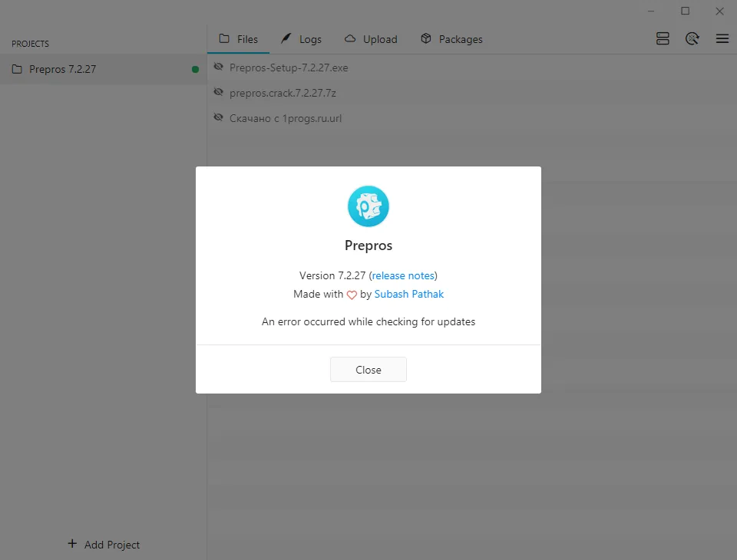Toggle visibility of Скачано с 1progs.ru.url
This screenshot has height=560, width=737.
tap(218, 117)
